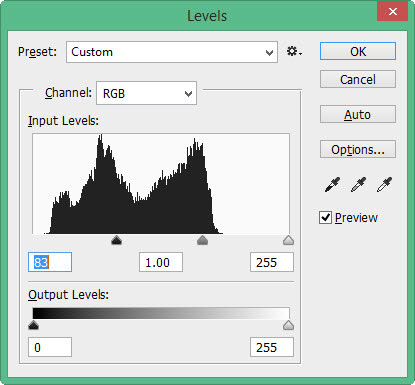Image resolution: width=415 pixels, height=385 pixels.
Task: Click the Channel label
Action: [68, 93]
